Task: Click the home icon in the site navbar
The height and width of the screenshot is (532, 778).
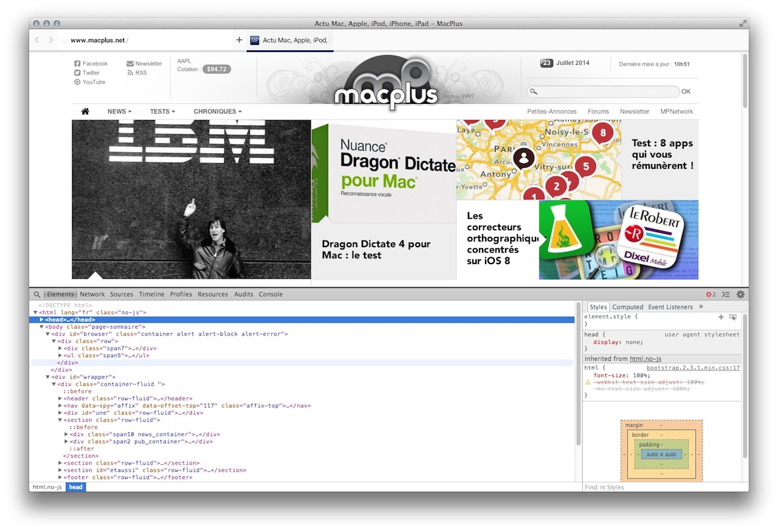Action: click(x=85, y=111)
